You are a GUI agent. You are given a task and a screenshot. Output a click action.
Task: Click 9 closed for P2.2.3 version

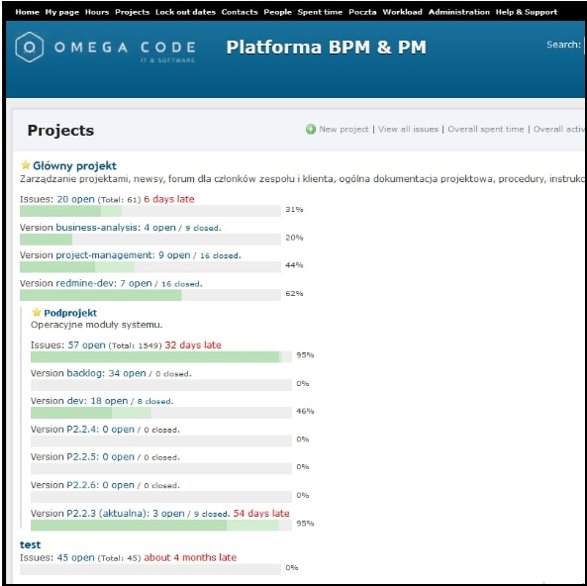click(211, 514)
